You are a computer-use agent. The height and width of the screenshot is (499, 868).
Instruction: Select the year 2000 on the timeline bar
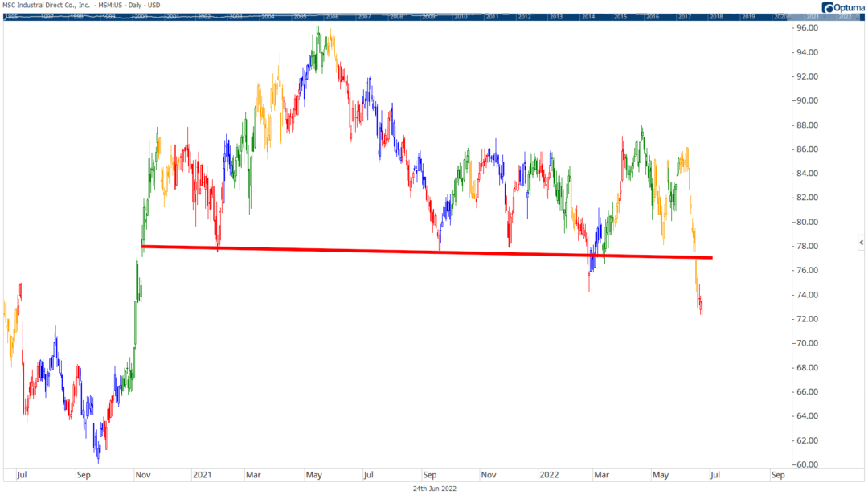coord(139,14)
